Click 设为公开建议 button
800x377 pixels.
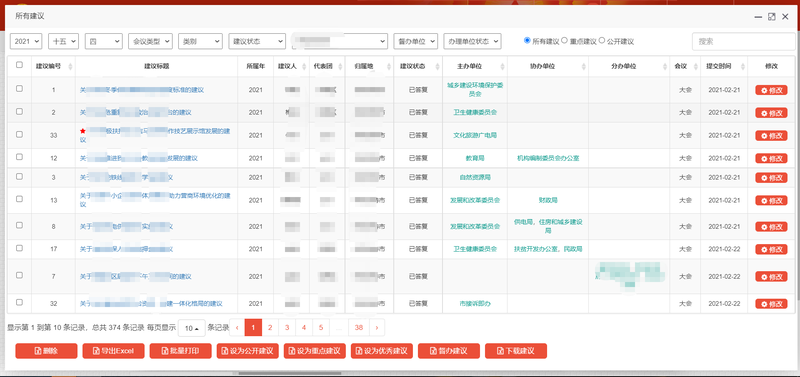point(247,351)
